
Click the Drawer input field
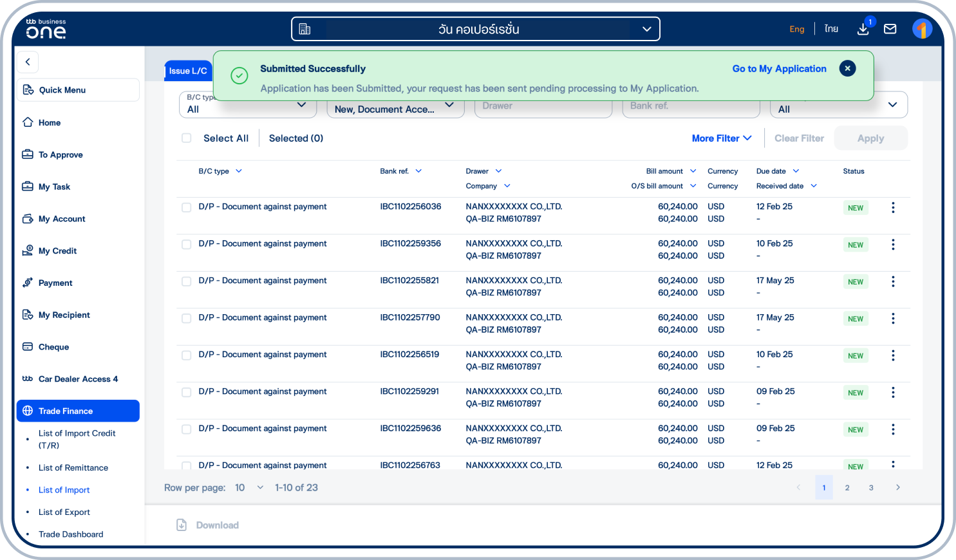click(x=543, y=108)
